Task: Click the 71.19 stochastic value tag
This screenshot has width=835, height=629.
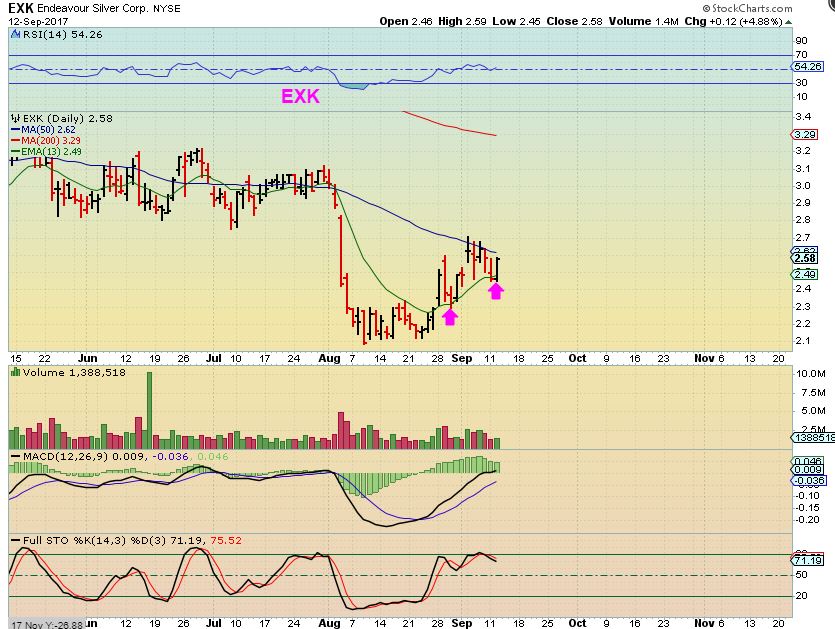Action: pyautogui.click(x=808, y=560)
